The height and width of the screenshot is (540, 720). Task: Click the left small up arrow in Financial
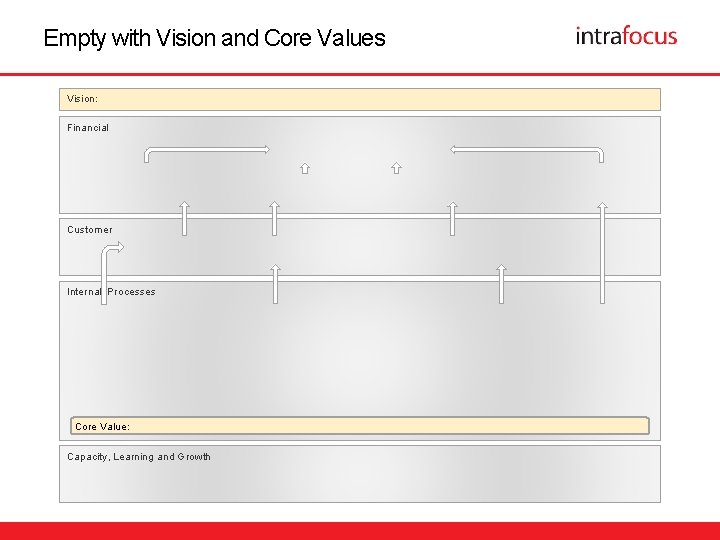click(305, 168)
